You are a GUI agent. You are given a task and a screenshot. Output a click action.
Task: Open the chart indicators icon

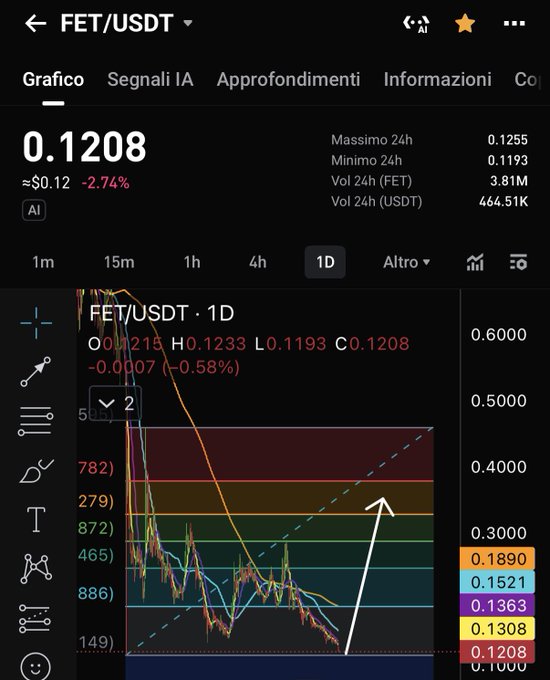[475, 262]
